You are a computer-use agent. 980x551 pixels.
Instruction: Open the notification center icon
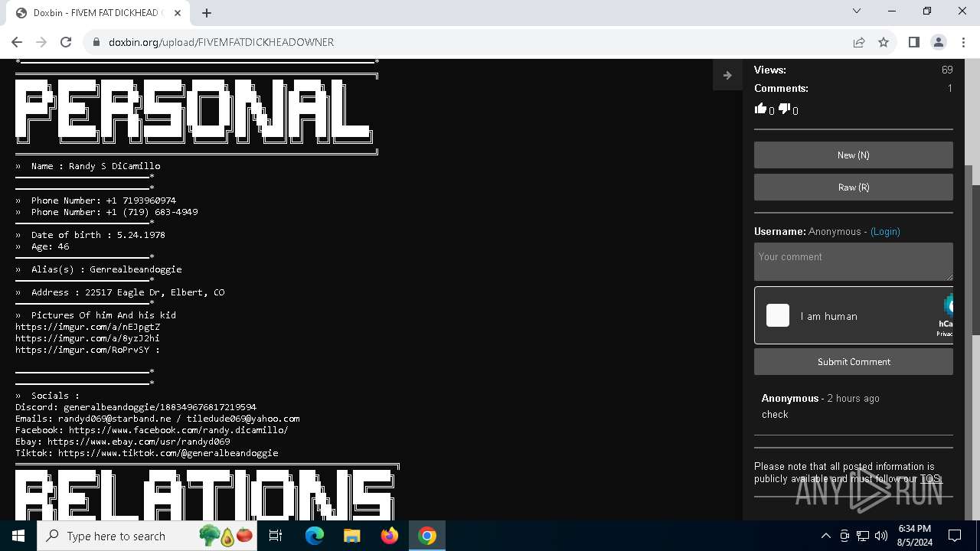(955, 536)
